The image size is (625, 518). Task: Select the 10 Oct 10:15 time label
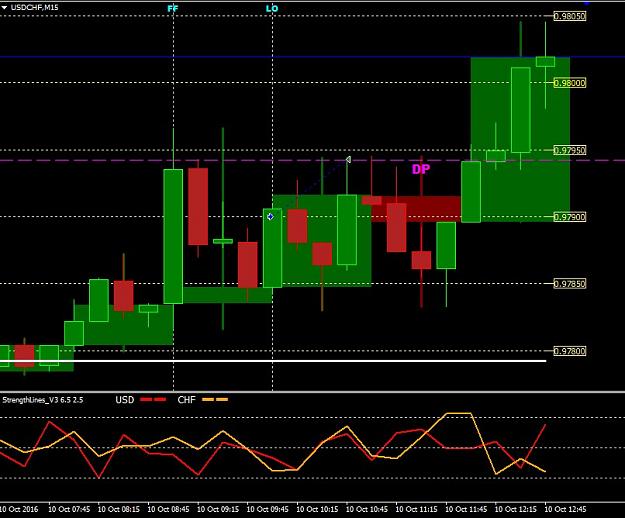click(317, 509)
